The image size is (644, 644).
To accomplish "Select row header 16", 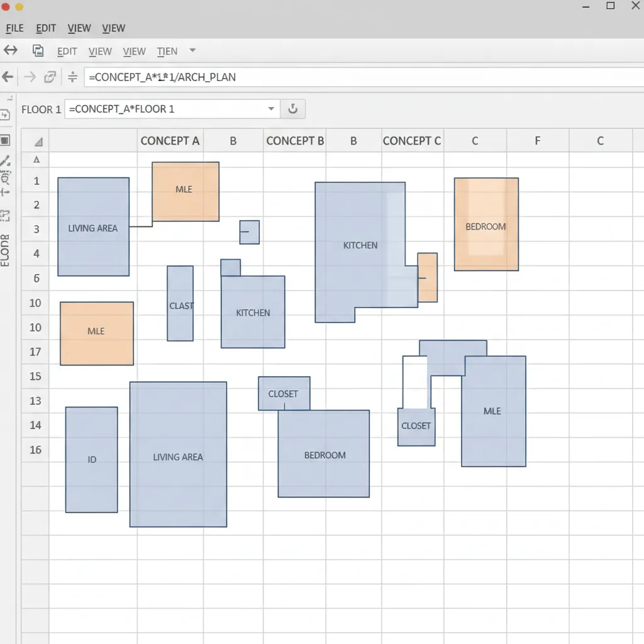I will [35, 450].
